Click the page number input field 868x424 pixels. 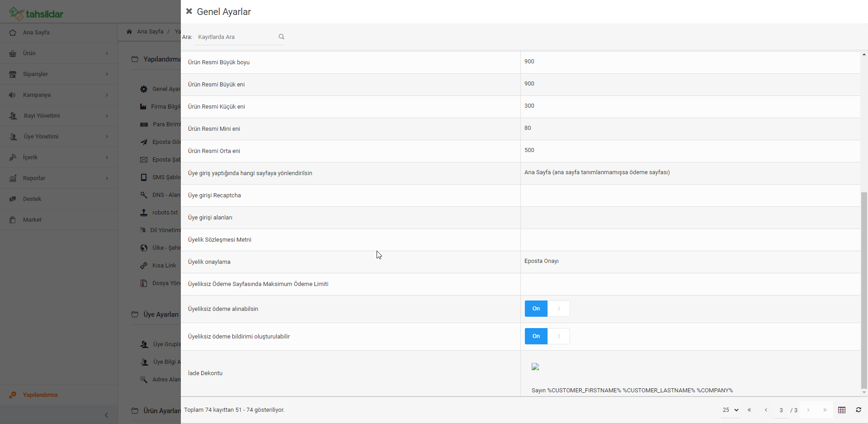pyautogui.click(x=781, y=410)
